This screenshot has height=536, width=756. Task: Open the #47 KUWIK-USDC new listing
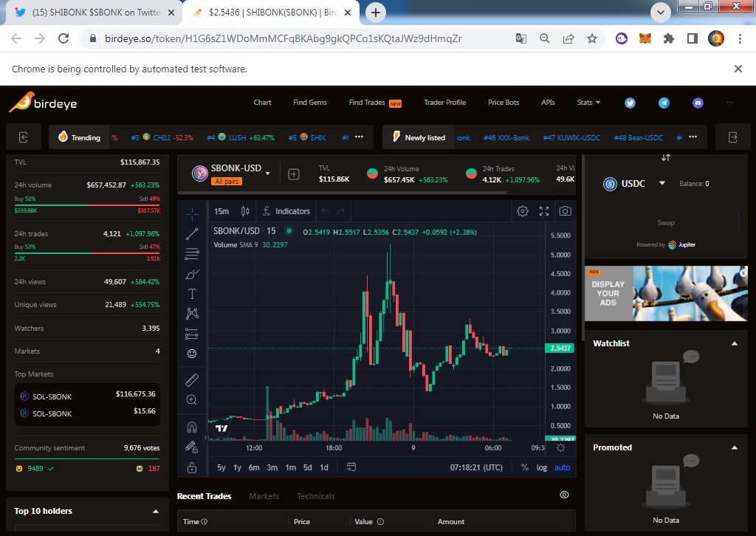[x=571, y=137]
